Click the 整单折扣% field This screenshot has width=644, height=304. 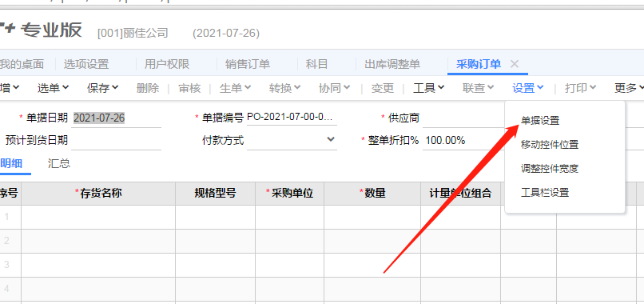(463, 141)
